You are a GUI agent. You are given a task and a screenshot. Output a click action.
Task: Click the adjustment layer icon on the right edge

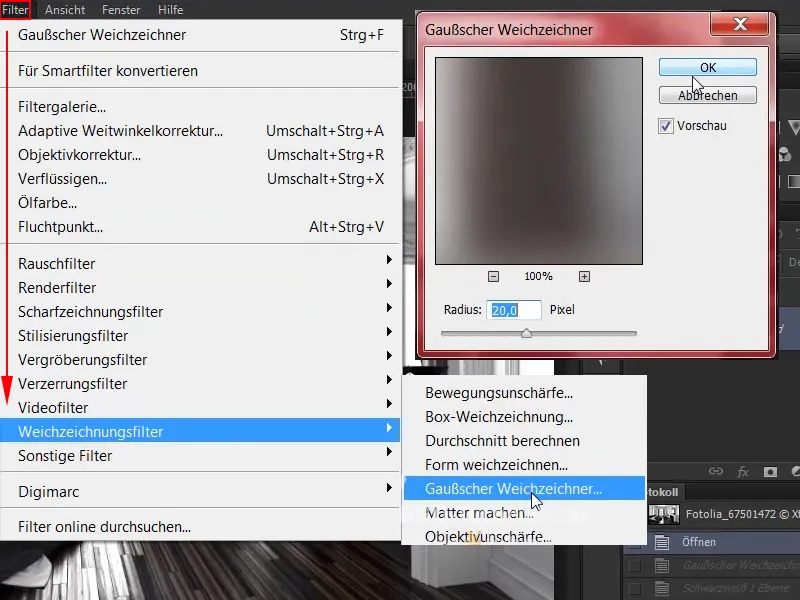pos(795,470)
